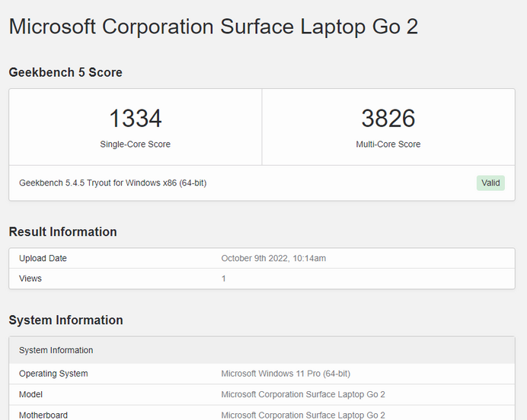The height and width of the screenshot is (420, 527).
Task: Click the Microsoft Corporation Surface Laptop Go 2 title
Action: [x=213, y=27]
